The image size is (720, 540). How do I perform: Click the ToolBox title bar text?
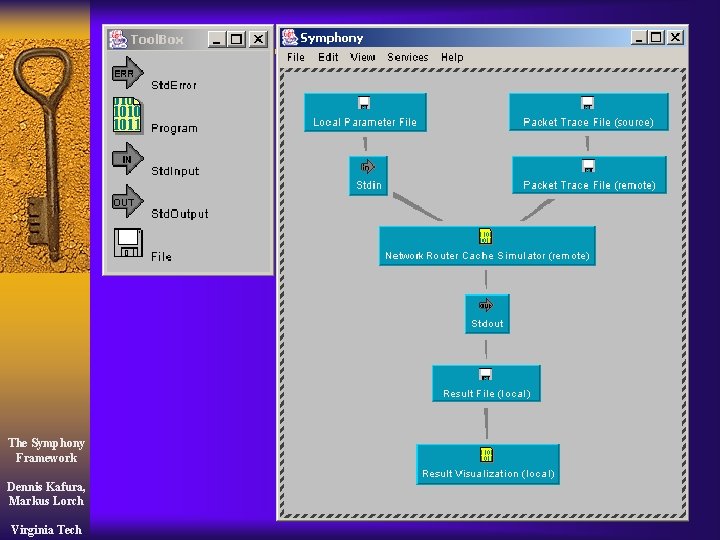[157, 39]
